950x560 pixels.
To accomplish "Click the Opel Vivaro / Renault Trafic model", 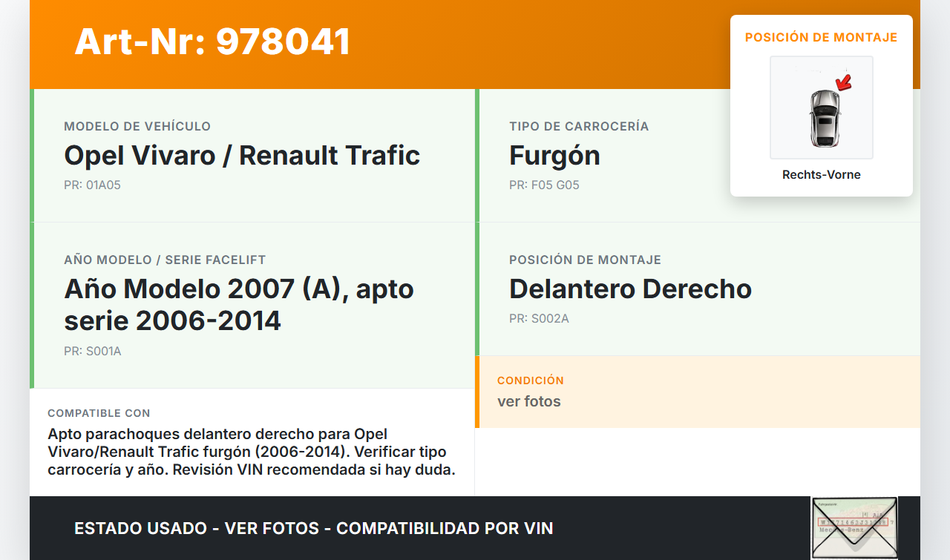I will click(x=242, y=155).
